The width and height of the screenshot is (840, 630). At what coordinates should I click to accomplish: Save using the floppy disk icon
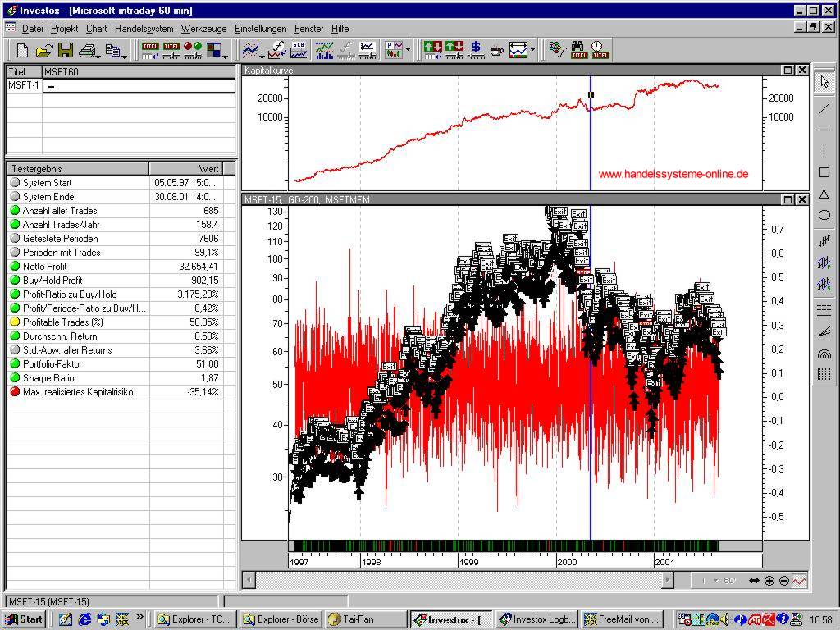tap(65, 50)
